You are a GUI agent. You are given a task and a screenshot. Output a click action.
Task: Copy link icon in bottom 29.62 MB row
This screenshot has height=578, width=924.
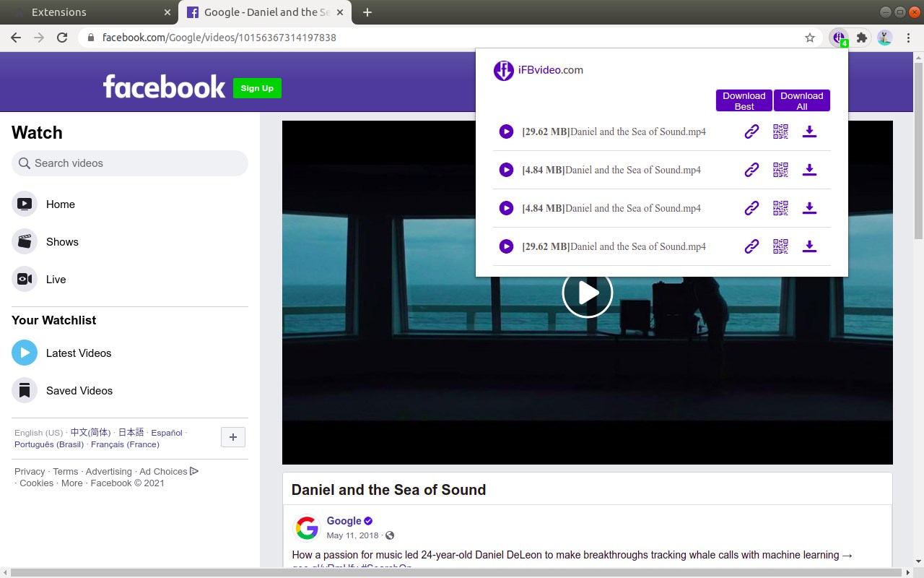[x=751, y=246]
